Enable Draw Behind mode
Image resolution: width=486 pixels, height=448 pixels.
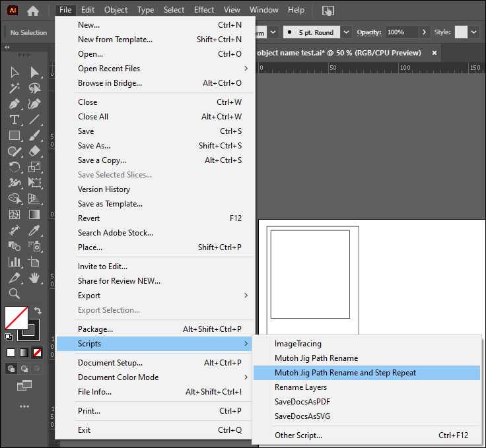(x=24, y=368)
